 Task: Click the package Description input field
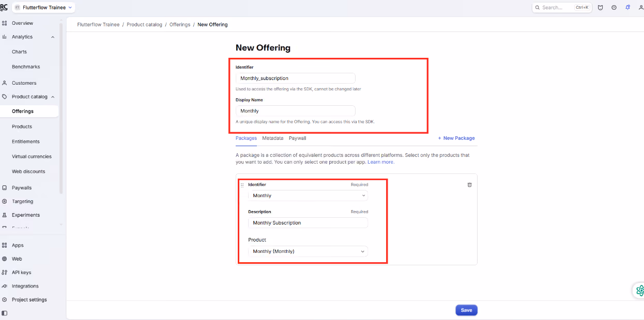pos(308,223)
